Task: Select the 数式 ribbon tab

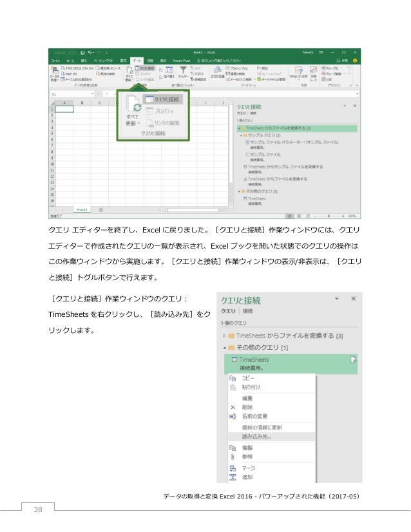Action: 123,61
